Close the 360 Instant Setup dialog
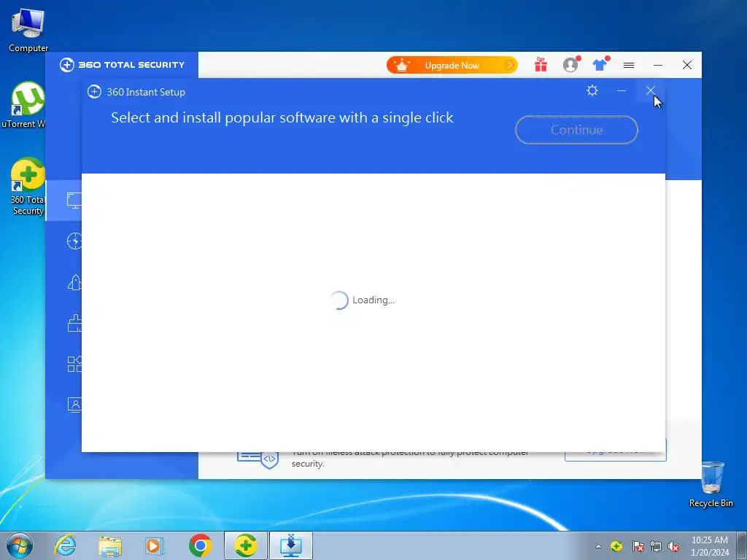This screenshot has width=747, height=560. 650,90
